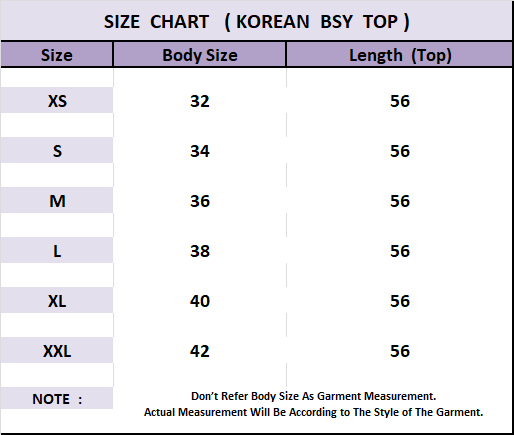The height and width of the screenshot is (435, 514).
Task: Click the NOTE label cell
Action: click(57, 398)
